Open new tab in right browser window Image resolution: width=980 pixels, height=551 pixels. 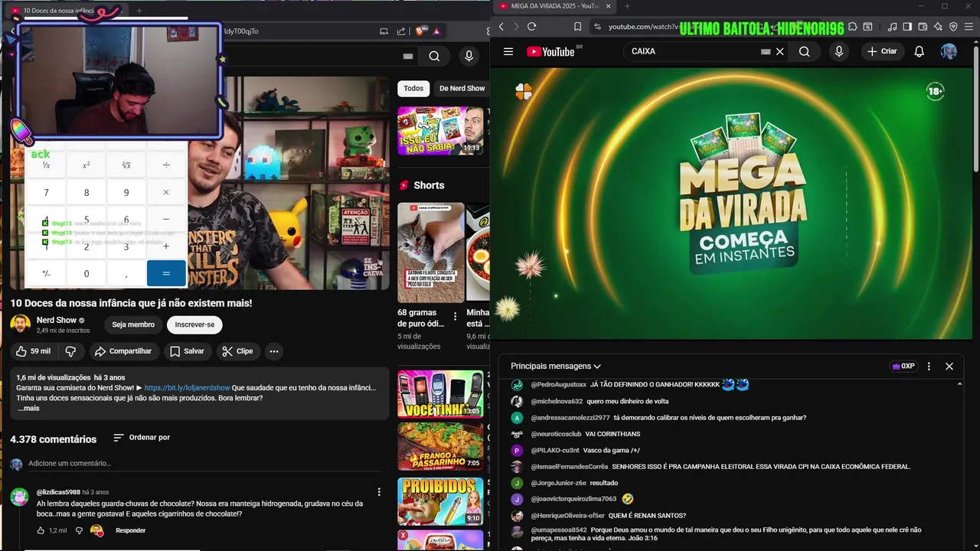coord(626,6)
